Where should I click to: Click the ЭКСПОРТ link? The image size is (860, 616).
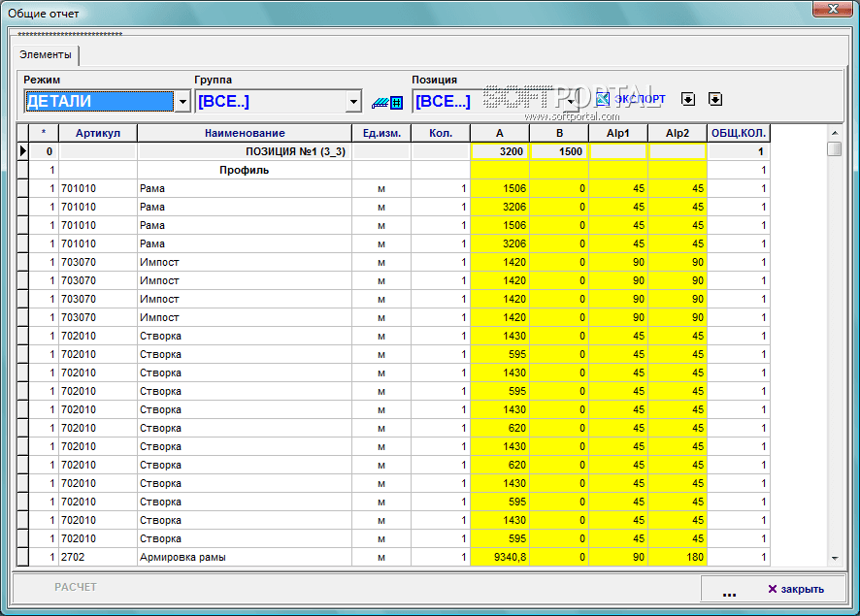click(640, 99)
